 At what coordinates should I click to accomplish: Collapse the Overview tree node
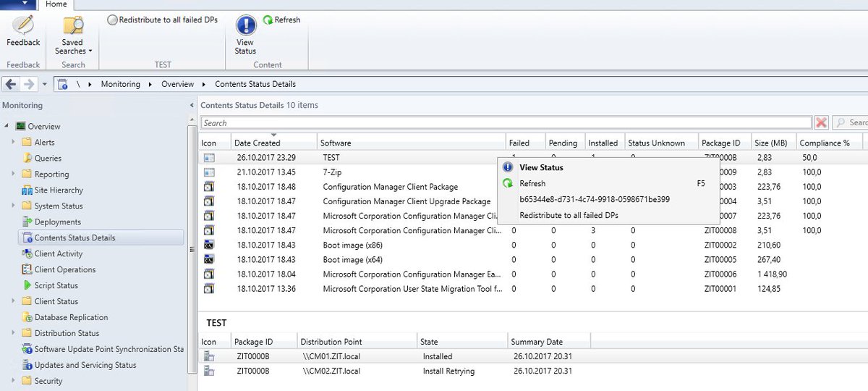point(6,126)
